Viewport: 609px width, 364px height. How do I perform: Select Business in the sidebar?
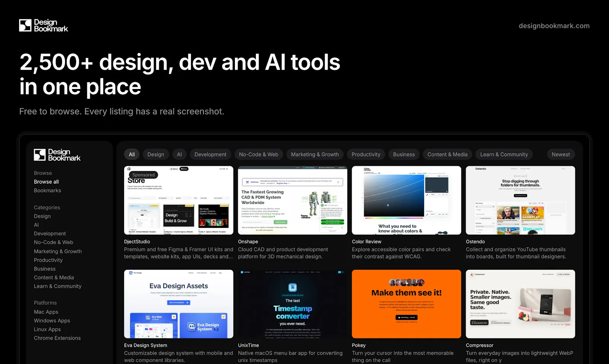[45, 269]
